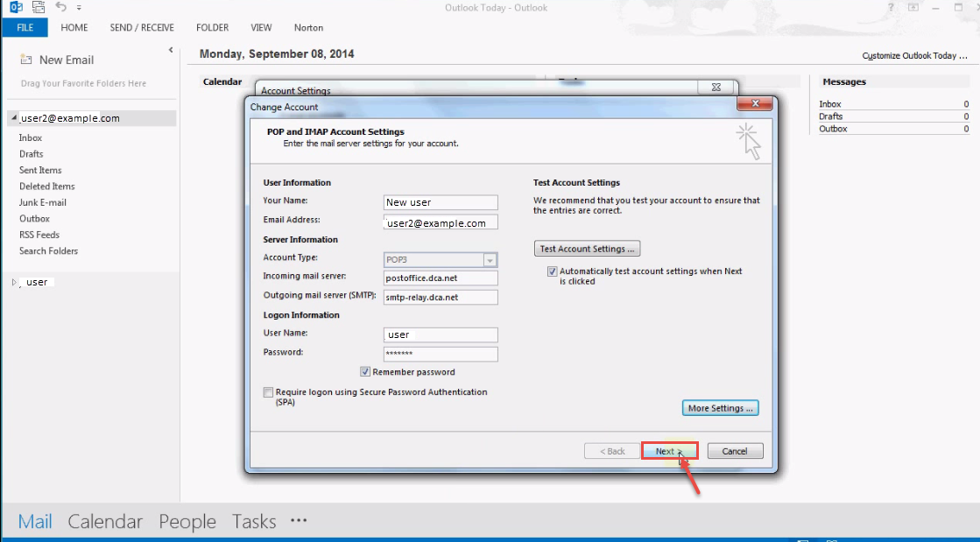Enable Require logon using Secure Password Authentication
Viewport: 980px width, 542px height.
point(268,392)
